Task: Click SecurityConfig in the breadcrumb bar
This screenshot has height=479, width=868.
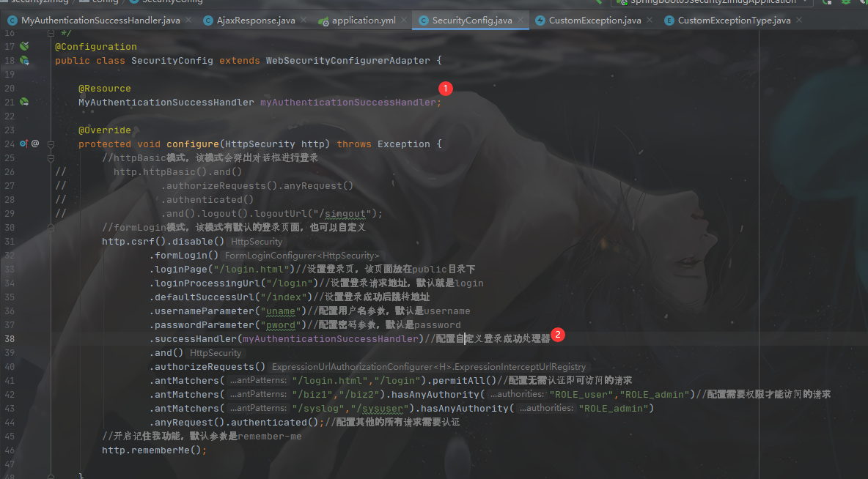Action: click(172, 1)
